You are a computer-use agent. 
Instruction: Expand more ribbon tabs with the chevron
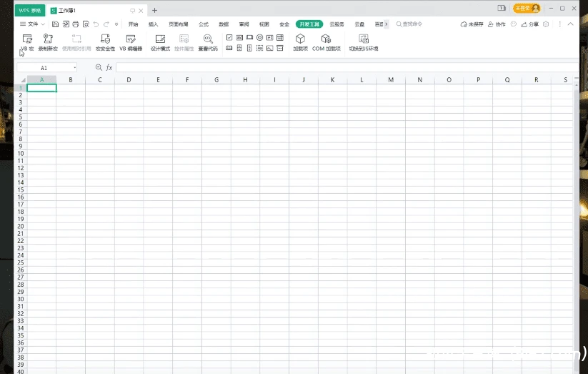tap(387, 24)
